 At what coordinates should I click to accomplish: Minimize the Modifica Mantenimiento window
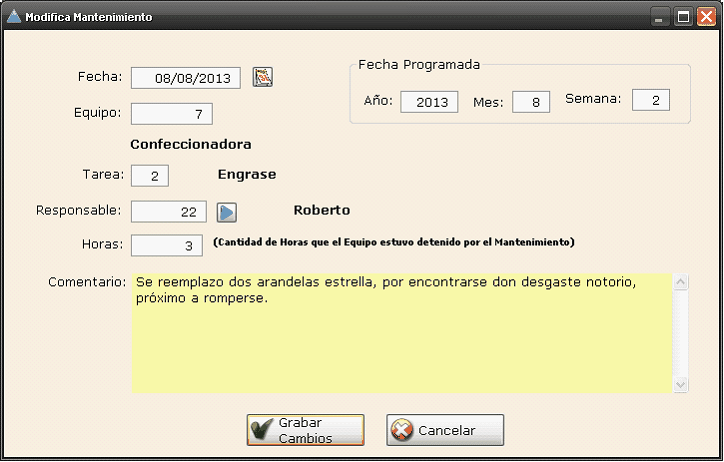click(659, 18)
